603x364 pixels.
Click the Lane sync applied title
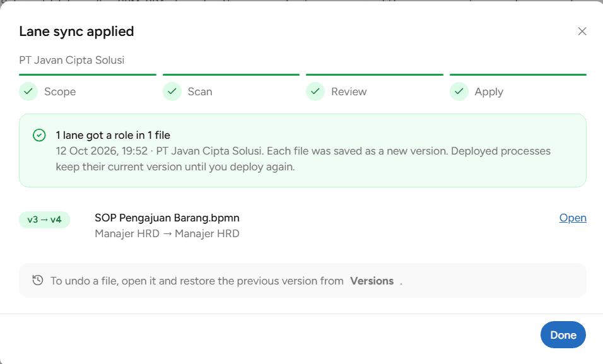[76, 32]
